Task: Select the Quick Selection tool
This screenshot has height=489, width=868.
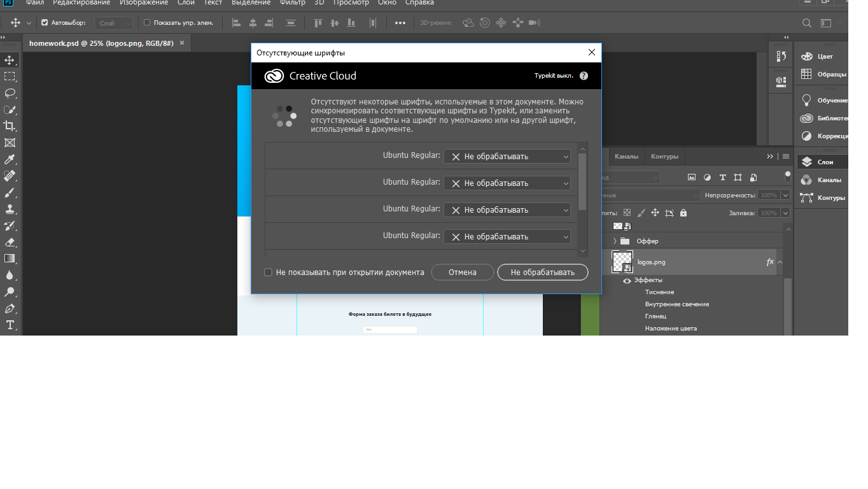Action: pyautogui.click(x=10, y=110)
